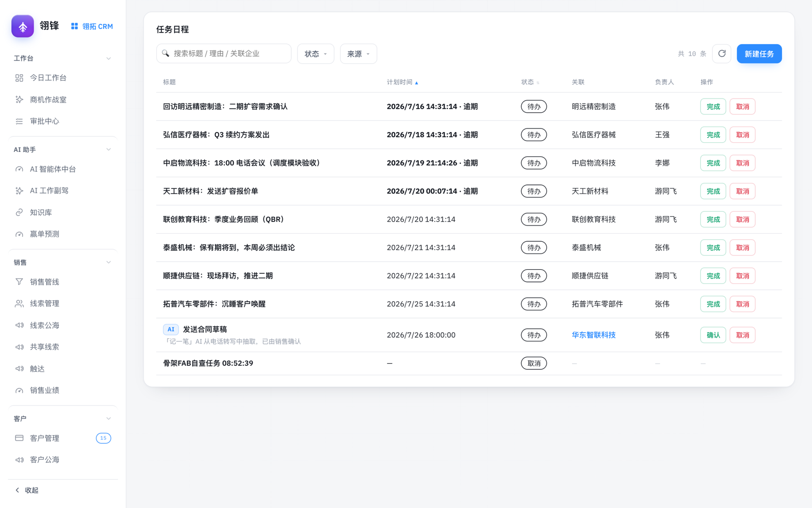This screenshot has height=508, width=812.
Task: Click owner 王强 cell
Action: click(x=662, y=135)
